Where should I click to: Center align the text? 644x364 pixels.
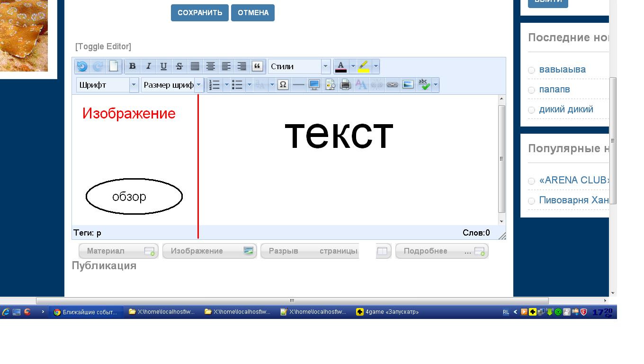point(210,66)
